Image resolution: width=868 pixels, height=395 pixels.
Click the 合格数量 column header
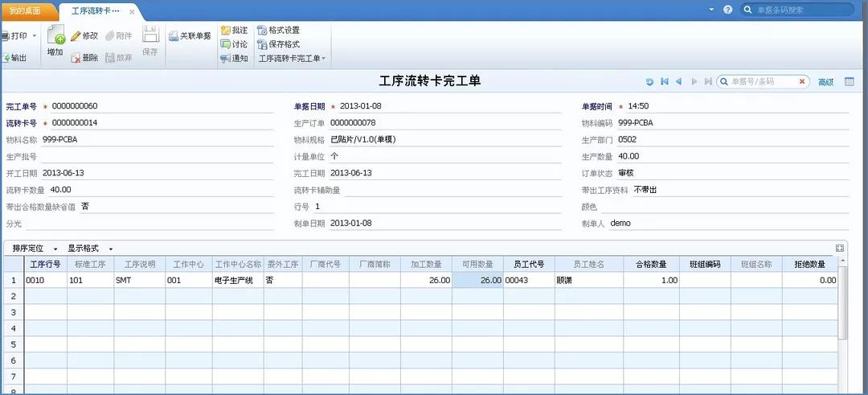point(652,264)
